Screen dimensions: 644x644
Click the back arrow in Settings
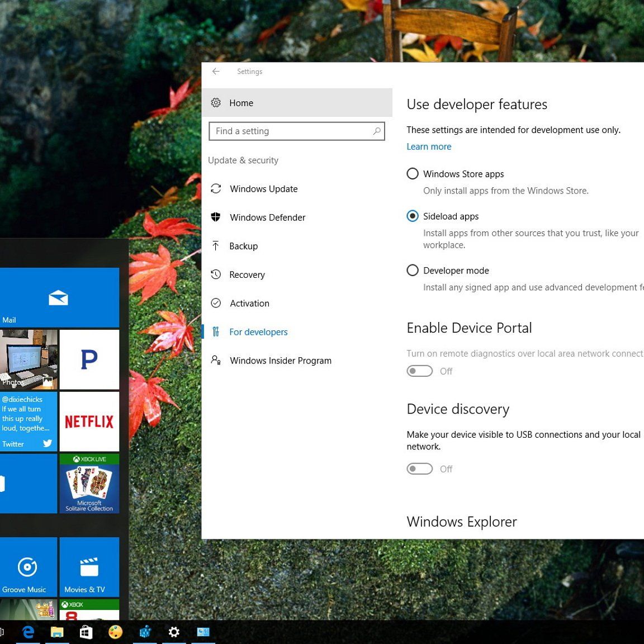point(216,72)
